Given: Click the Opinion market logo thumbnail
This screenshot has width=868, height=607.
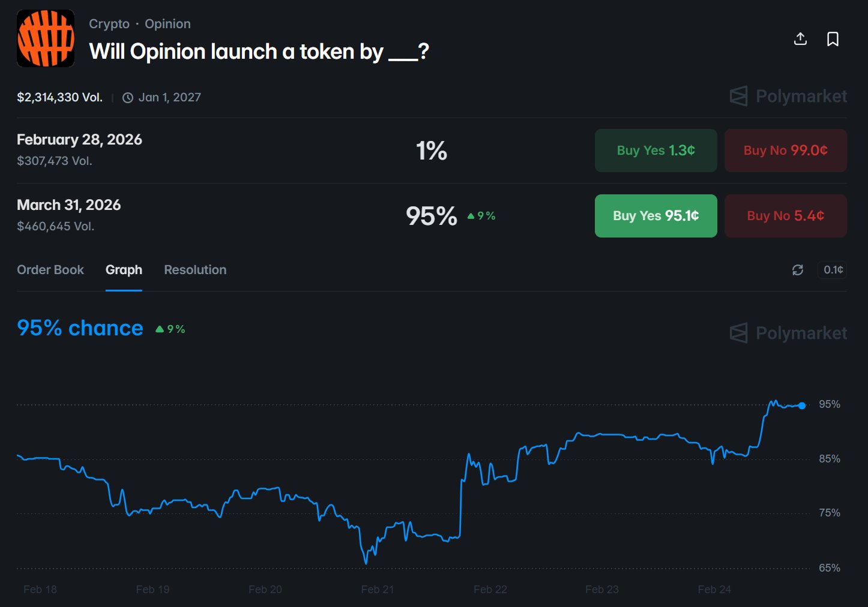Looking at the screenshot, I should tap(46, 38).
